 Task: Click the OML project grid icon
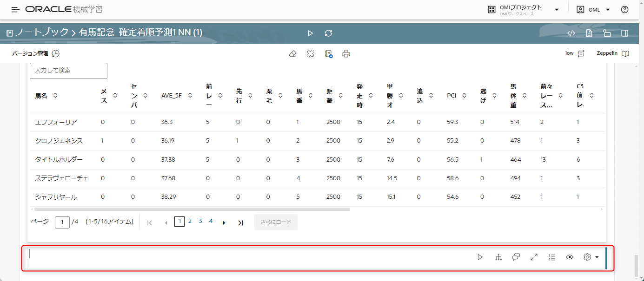[491, 9]
